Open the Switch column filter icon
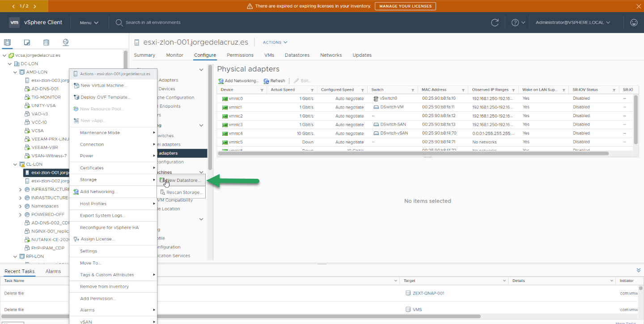Image resolution: width=644 pixels, height=324 pixels. (x=412, y=90)
